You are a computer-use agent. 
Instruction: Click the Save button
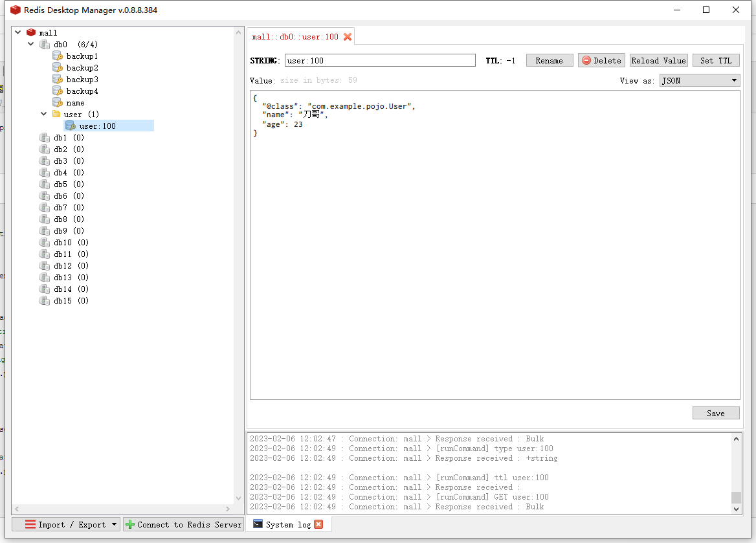[x=716, y=414]
